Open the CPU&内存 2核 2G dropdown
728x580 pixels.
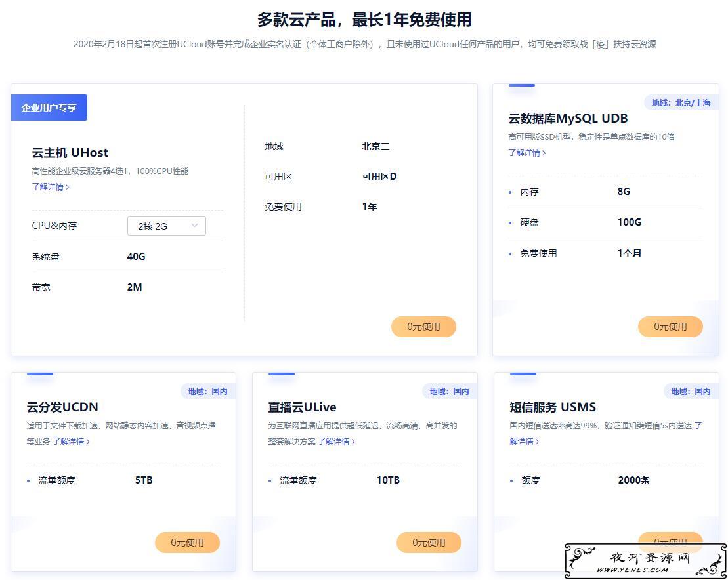tap(166, 226)
